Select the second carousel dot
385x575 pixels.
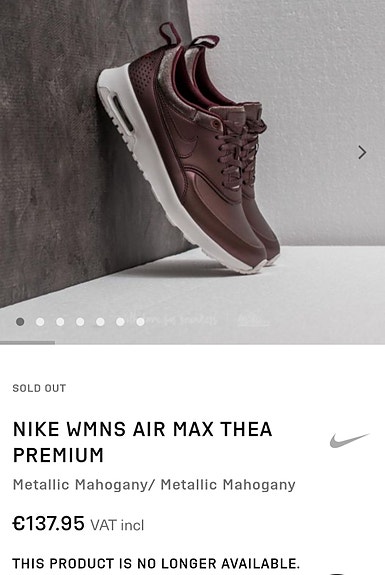pyautogui.click(x=40, y=322)
